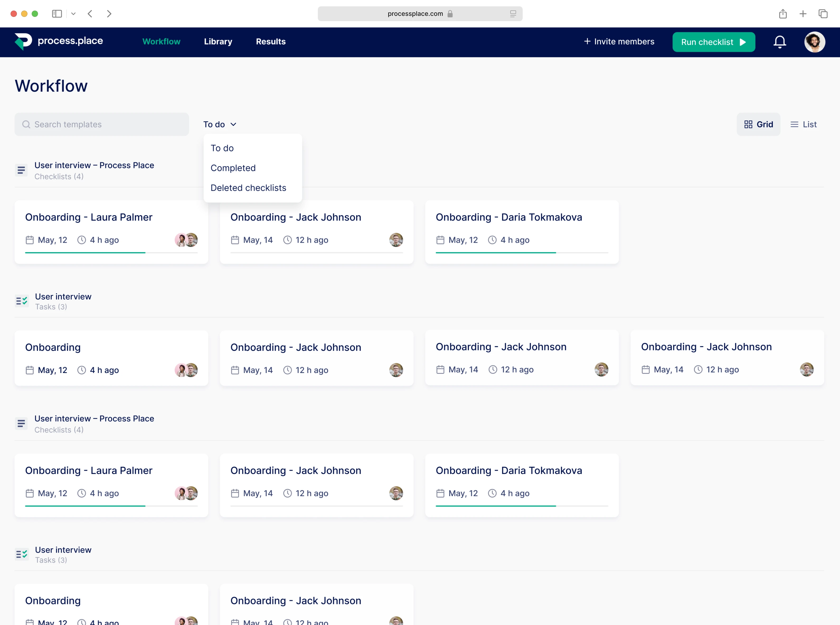Screen dimensions: 840x625
Task: Focus the Search templates field
Action: point(102,124)
